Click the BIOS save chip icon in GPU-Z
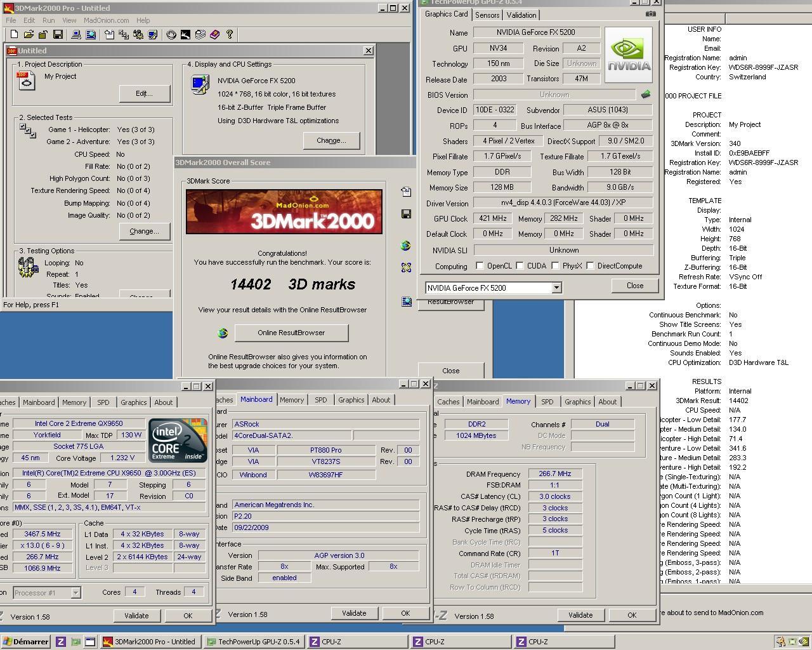The image size is (812, 650). tap(646, 95)
